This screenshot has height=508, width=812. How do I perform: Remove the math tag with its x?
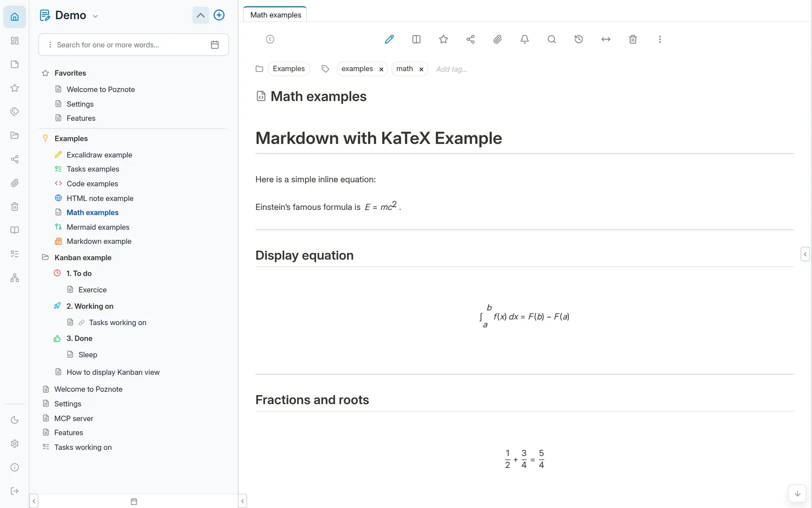[x=421, y=69]
